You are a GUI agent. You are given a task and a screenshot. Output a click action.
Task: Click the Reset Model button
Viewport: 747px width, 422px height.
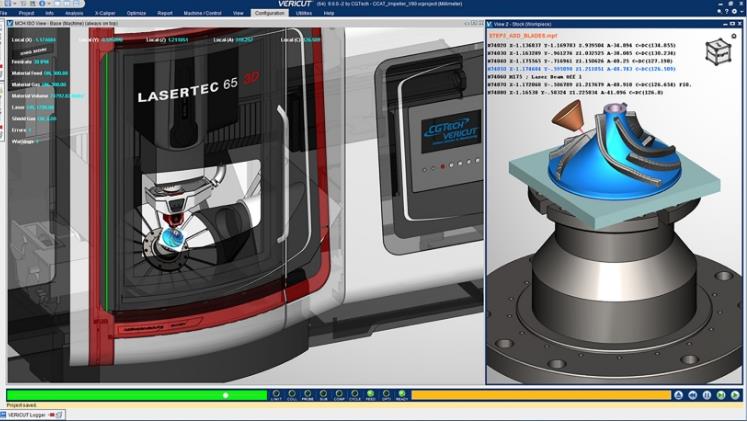(x=678, y=395)
